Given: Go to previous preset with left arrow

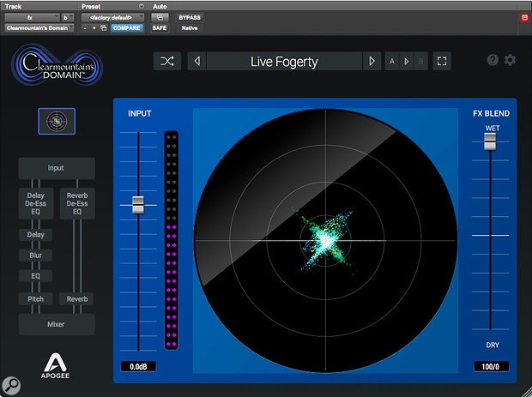Looking at the screenshot, I should [x=196, y=62].
